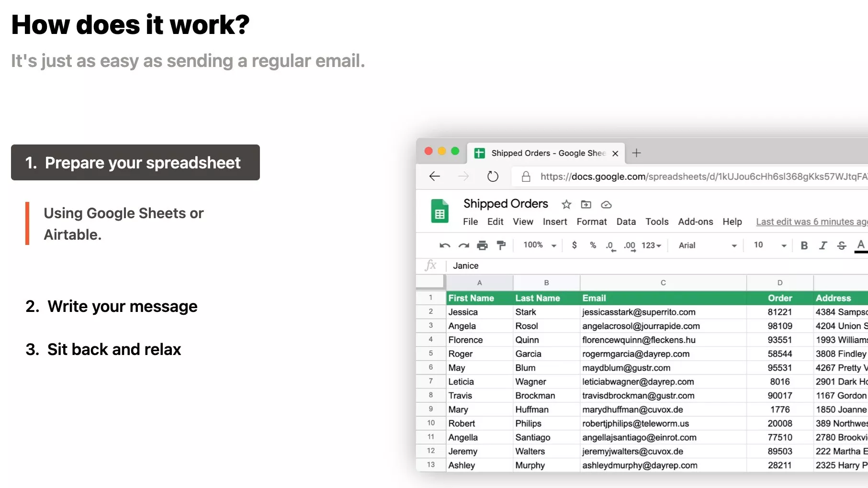Screen dimensions: 868x488
Task: Open the 100% zoom dropdown
Action: (540, 245)
